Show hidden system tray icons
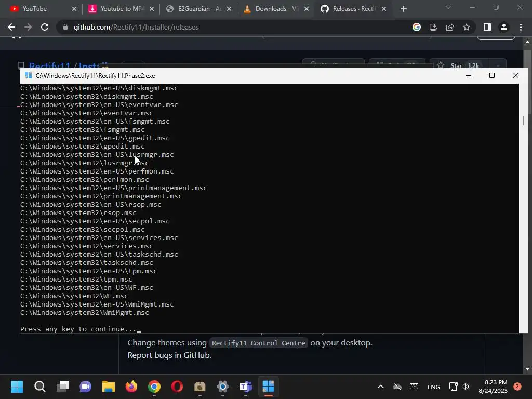This screenshot has height=399, width=532. tap(381, 387)
